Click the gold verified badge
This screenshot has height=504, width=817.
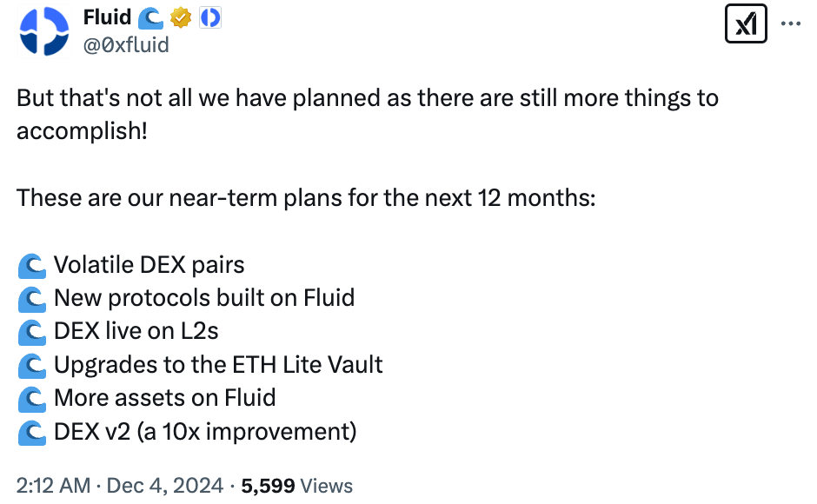(x=182, y=17)
